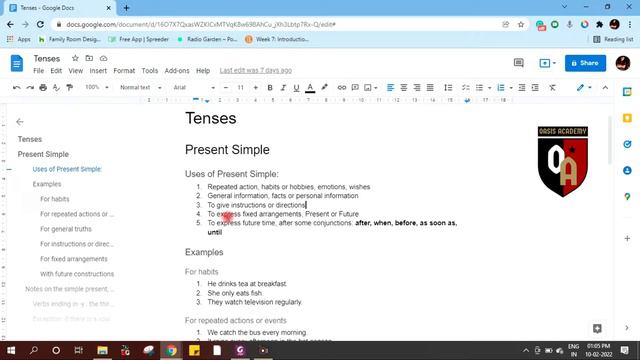This screenshot has width=640, height=360.
Task: Set Right align for text
Action: [417, 87]
